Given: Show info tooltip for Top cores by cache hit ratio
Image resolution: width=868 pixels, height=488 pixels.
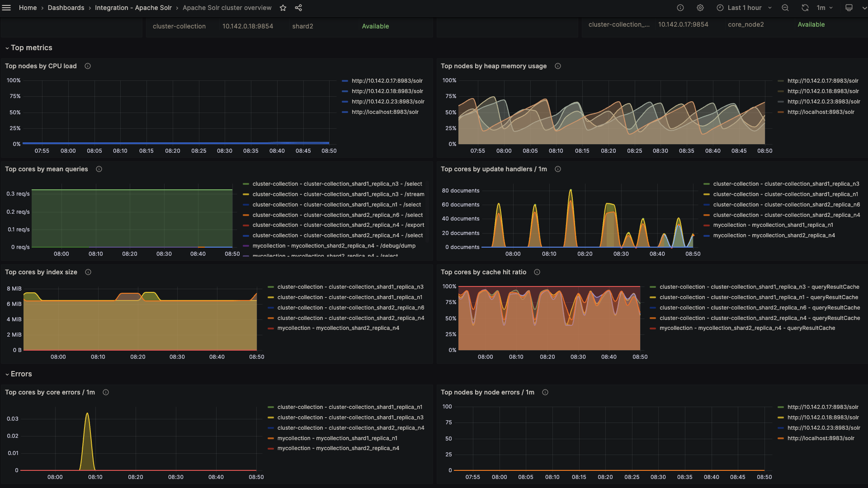Looking at the screenshot, I should 537,272.
